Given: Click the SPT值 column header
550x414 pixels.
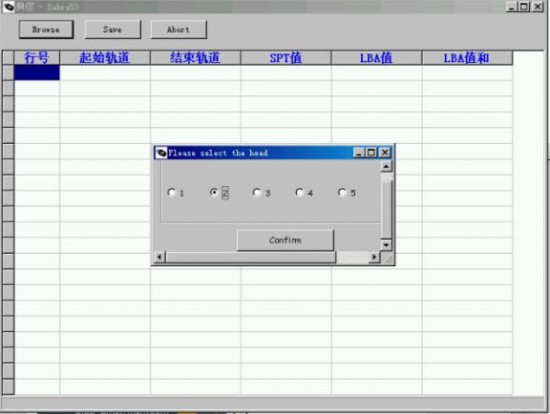Looking at the screenshot, I should pyautogui.click(x=286, y=58).
